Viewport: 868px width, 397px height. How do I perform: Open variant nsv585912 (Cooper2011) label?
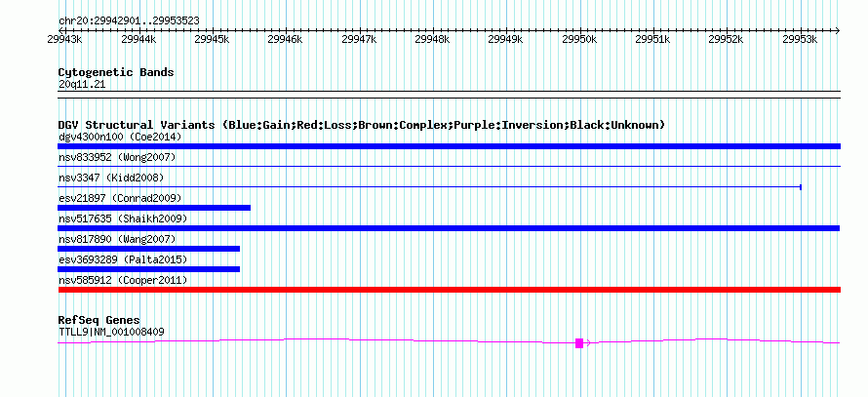123,281
